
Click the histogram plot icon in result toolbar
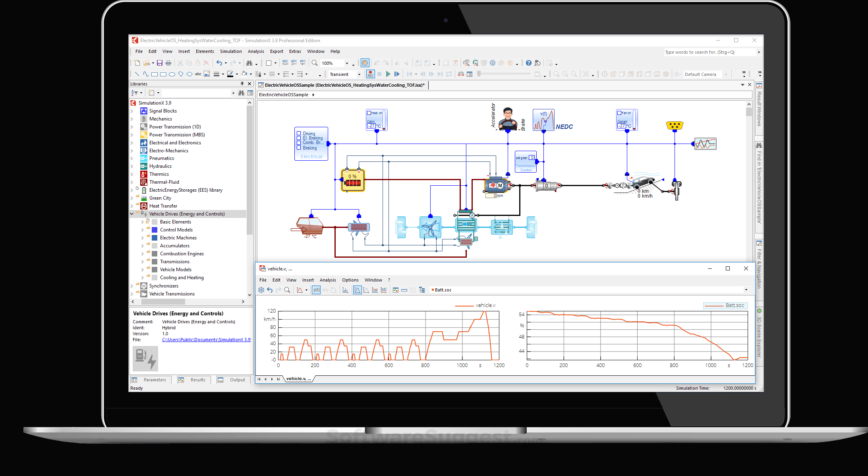[346, 290]
